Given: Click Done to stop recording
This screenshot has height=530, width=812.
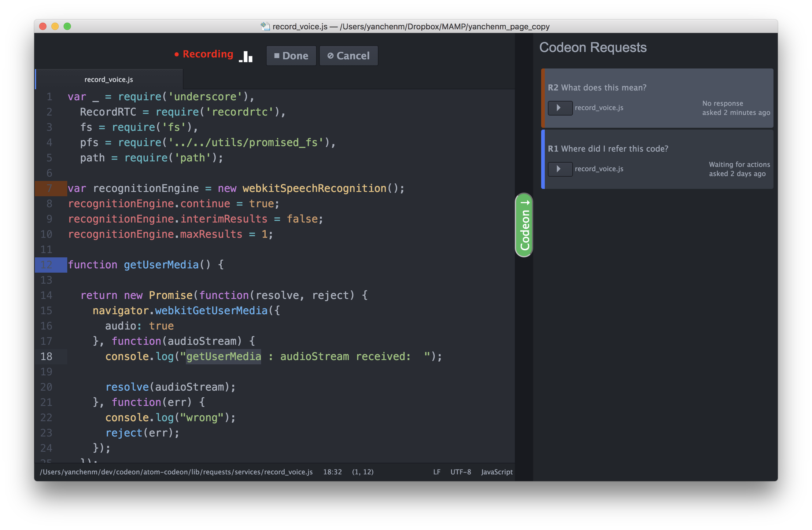Looking at the screenshot, I should 291,56.
